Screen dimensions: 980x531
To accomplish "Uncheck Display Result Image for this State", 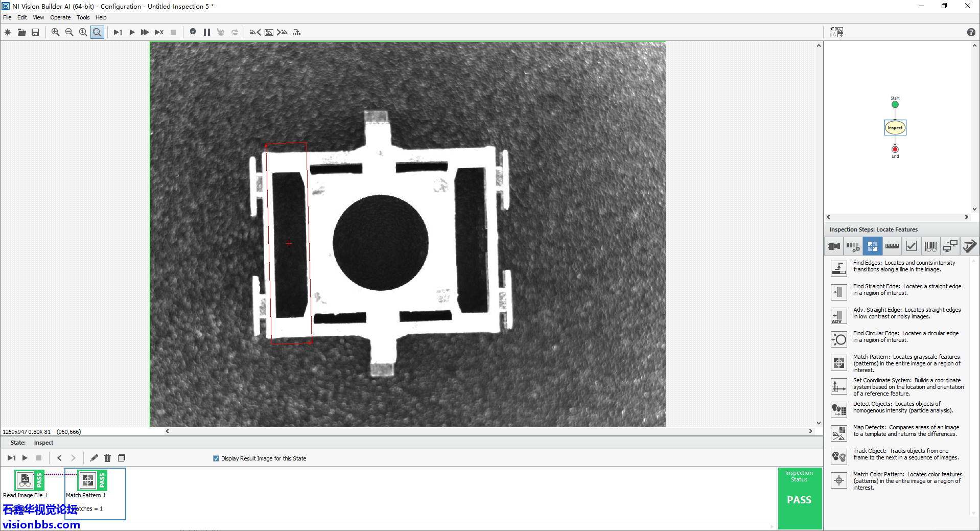I will pyautogui.click(x=216, y=458).
